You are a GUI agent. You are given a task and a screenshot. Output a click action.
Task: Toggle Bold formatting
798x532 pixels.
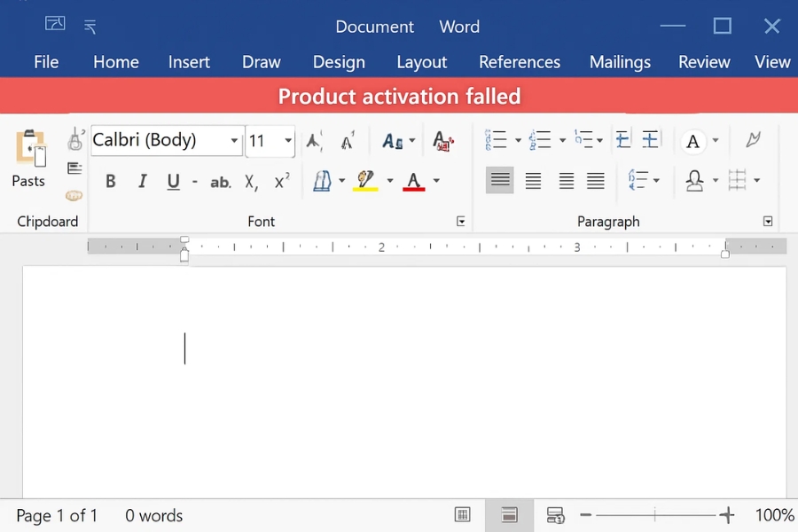click(x=111, y=181)
